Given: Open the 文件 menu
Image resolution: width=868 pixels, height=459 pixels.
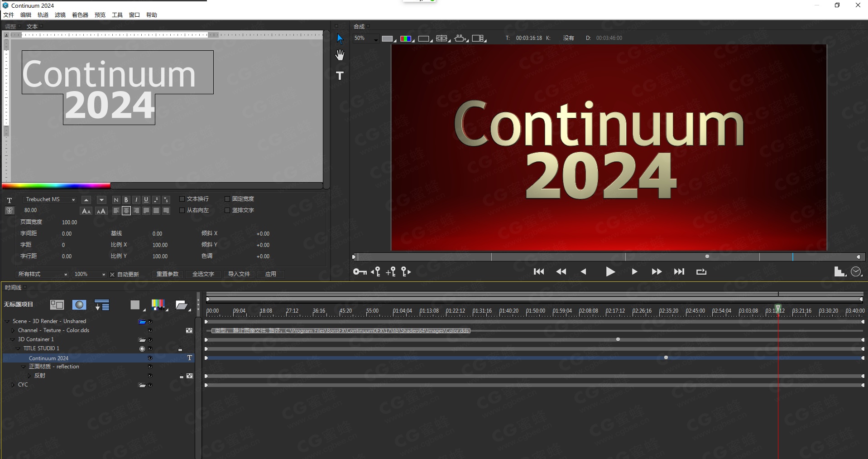Looking at the screenshot, I should tap(9, 15).
